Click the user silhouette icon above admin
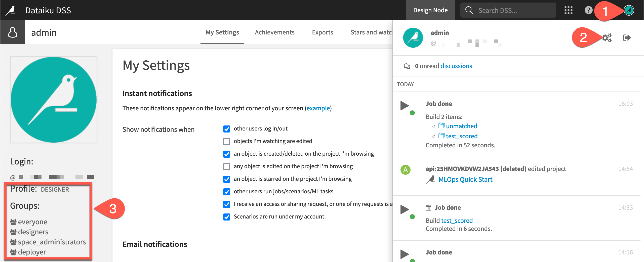 pyautogui.click(x=12, y=32)
